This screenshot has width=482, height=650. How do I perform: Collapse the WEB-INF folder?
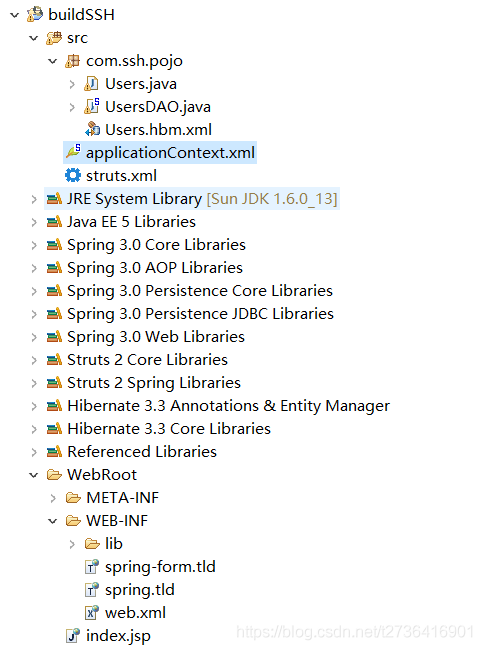[x=53, y=521]
